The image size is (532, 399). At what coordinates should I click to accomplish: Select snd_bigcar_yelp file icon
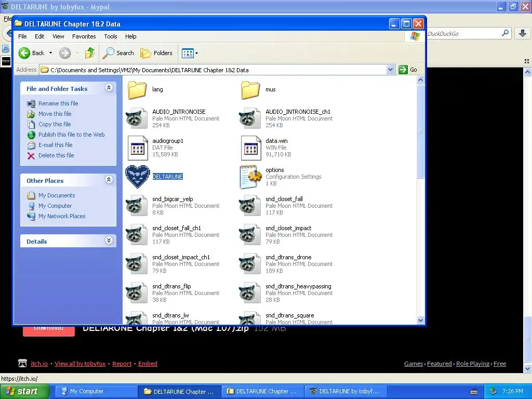tap(137, 206)
